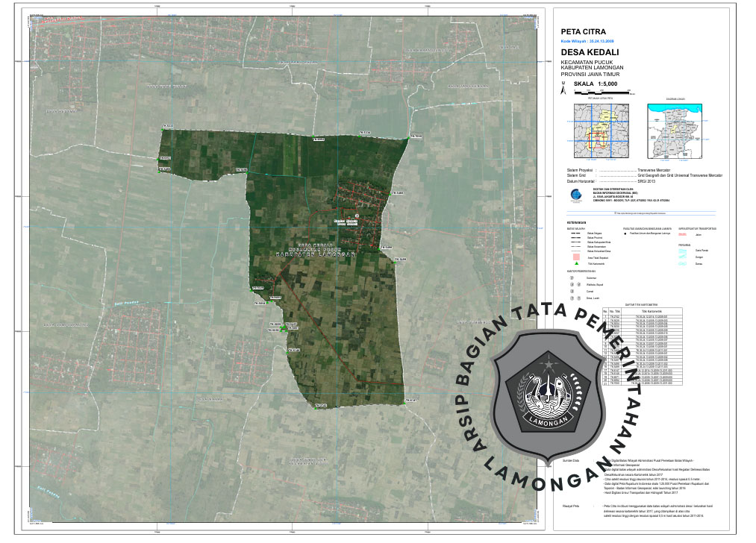Click the Sungai river symbol in legend
This screenshot has width=756, height=543.
(x=681, y=257)
